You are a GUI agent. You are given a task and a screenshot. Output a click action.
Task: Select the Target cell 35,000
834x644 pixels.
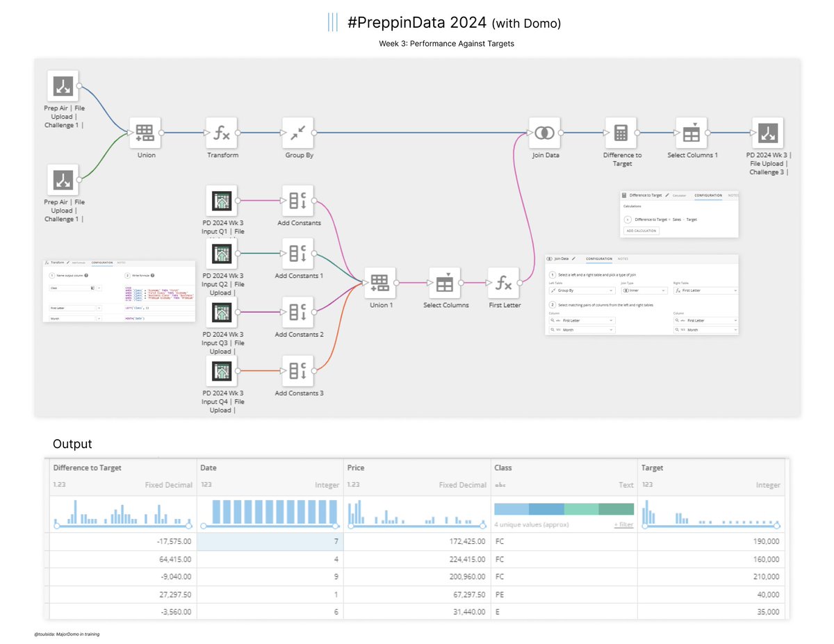[x=711, y=612]
